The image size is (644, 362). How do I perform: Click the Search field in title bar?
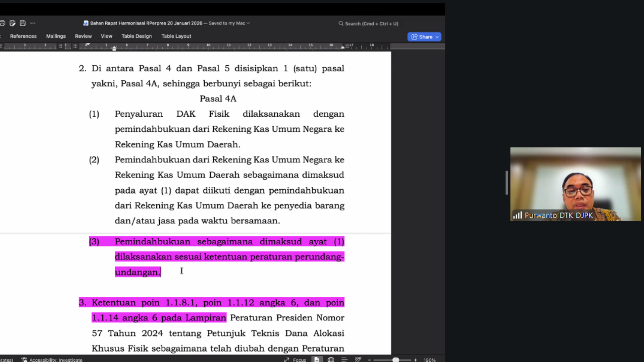point(369,23)
